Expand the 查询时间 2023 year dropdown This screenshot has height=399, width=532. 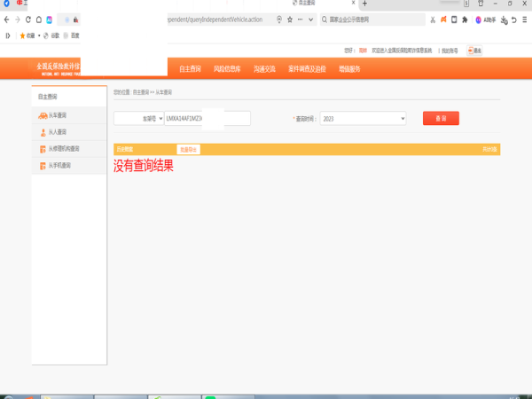(363, 119)
